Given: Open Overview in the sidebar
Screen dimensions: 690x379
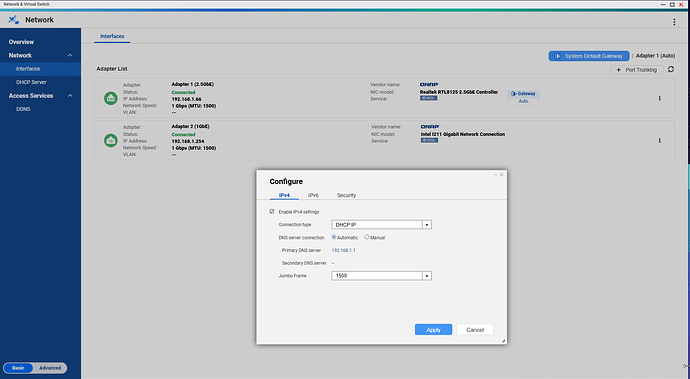Looking at the screenshot, I should point(21,42).
